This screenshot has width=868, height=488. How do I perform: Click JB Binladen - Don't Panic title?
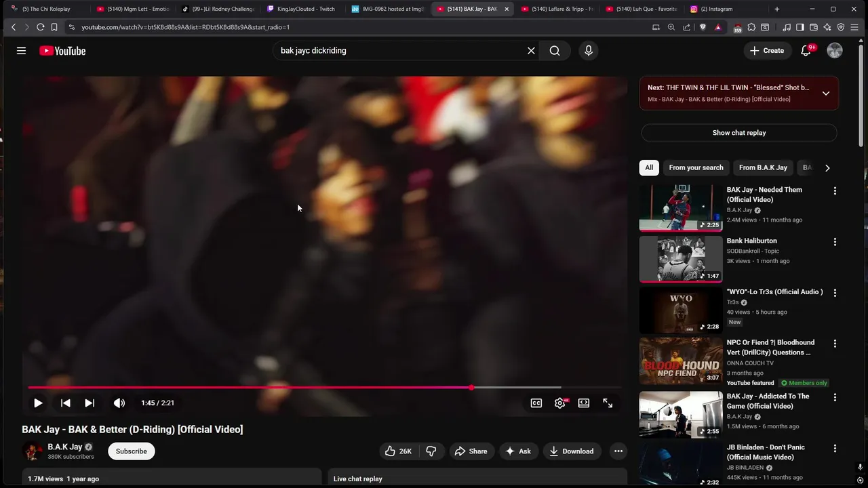(766, 452)
